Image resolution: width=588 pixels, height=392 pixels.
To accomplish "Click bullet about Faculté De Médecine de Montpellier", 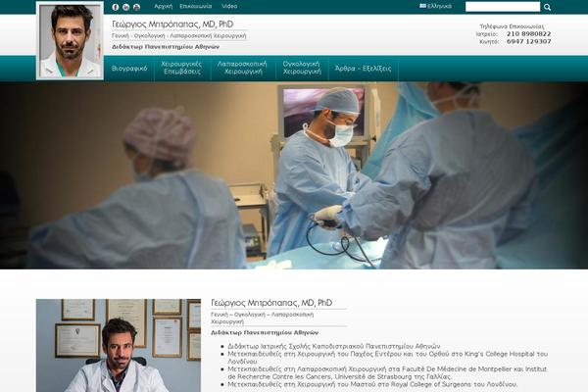I will click(x=387, y=372).
